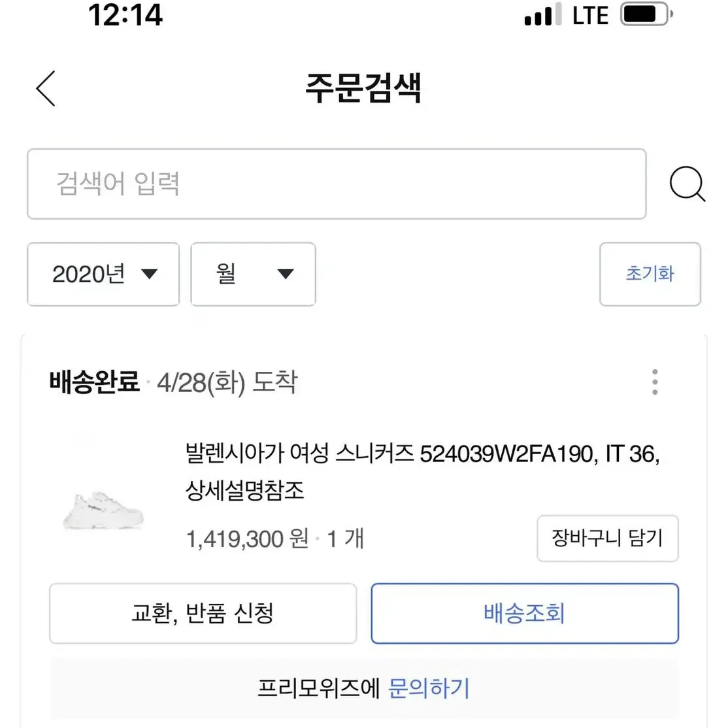Click the arrow on the month selector
Screen dimensions: 728x728
tap(285, 274)
